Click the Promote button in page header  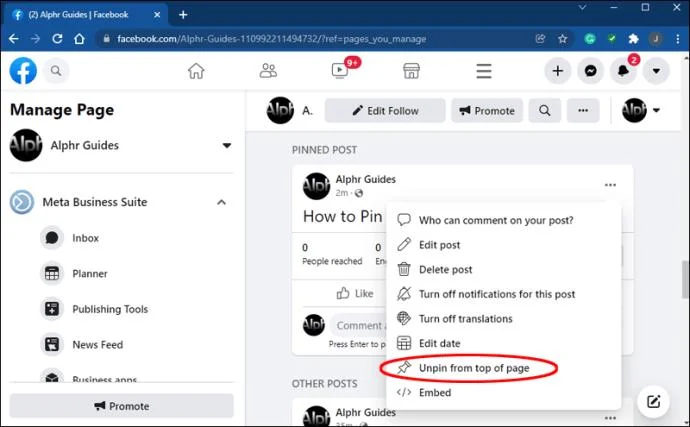tap(487, 110)
